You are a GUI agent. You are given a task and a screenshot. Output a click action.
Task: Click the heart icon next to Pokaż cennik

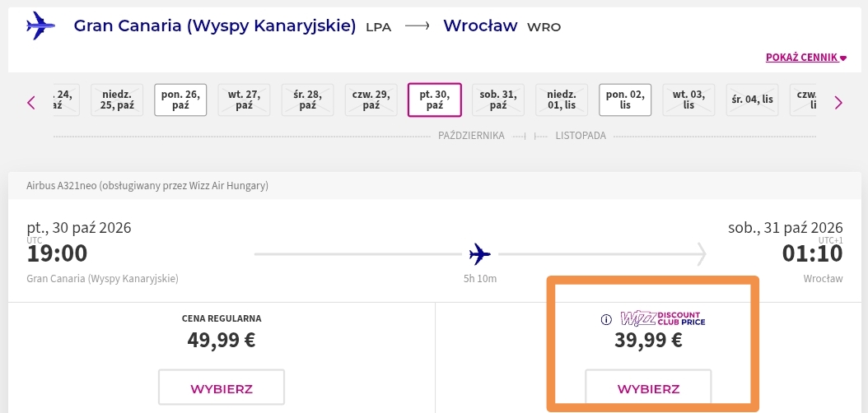(843, 58)
